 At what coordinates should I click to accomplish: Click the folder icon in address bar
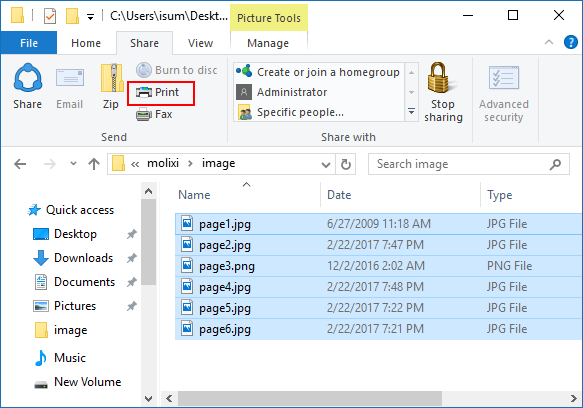118,164
